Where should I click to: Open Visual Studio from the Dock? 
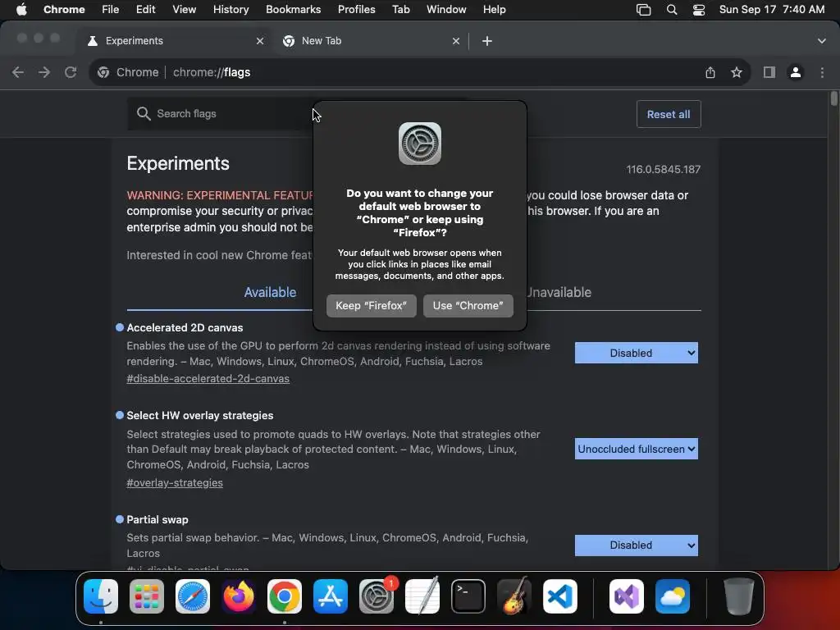pos(626,596)
